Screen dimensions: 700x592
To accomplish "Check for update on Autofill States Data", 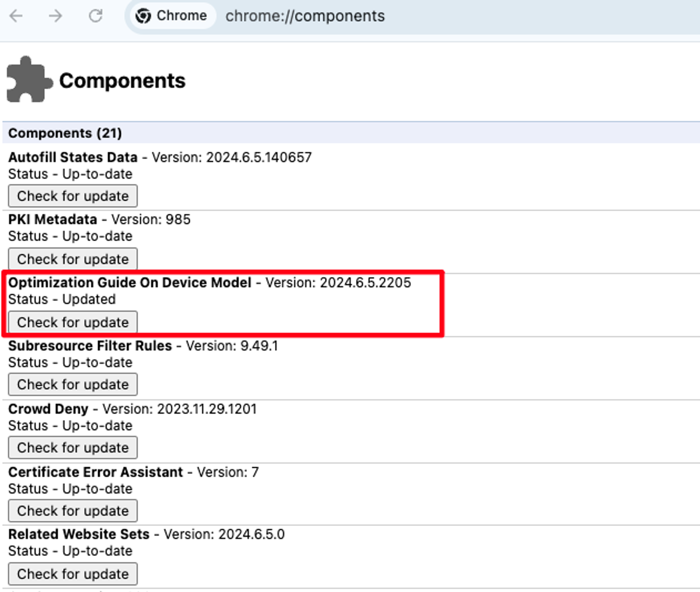I will [x=72, y=196].
